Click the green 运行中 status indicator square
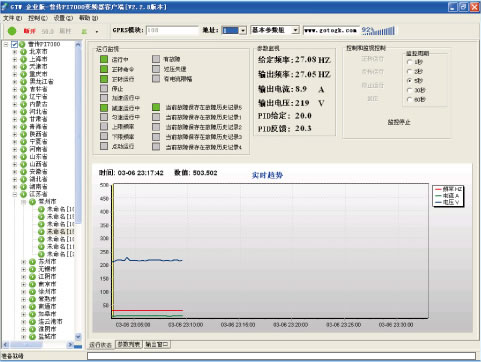The width and height of the screenshot is (481, 362). 104,59
